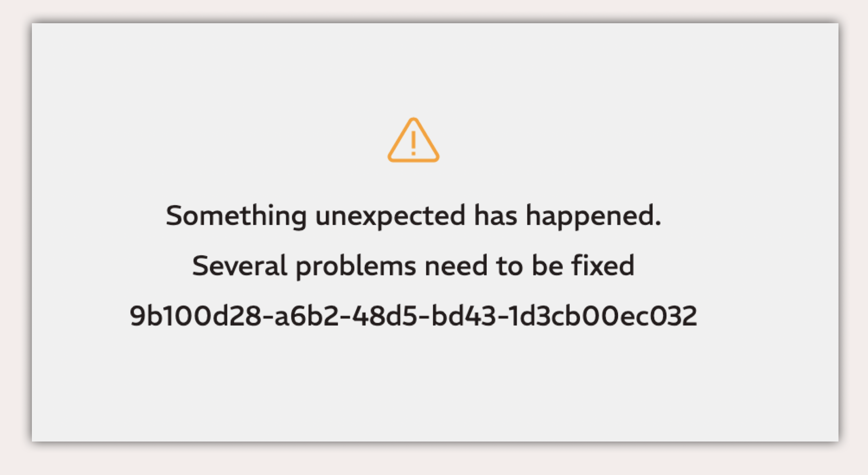Click the word "problems" in the second line
This screenshot has width=868, height=475.
pyautogui.click(x=356, y=267)
